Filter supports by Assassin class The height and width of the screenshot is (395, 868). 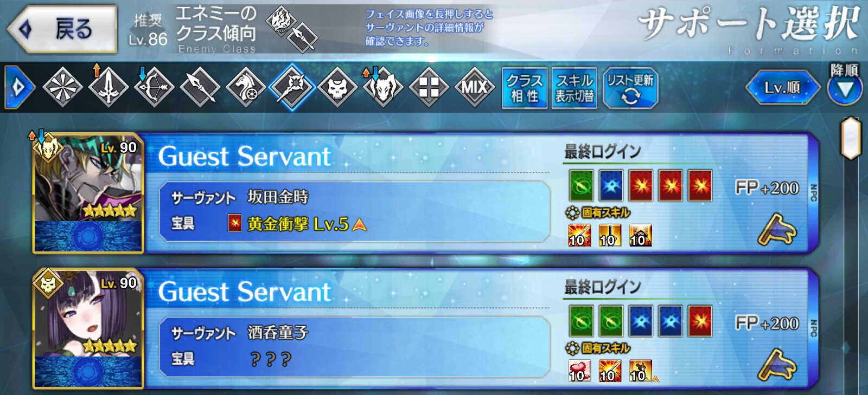337,87
